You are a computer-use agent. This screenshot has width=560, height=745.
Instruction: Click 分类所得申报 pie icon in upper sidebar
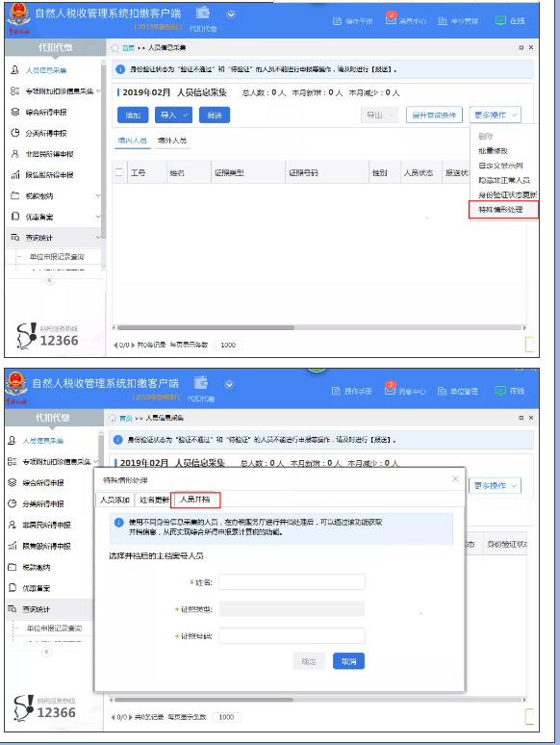[15, 133]
